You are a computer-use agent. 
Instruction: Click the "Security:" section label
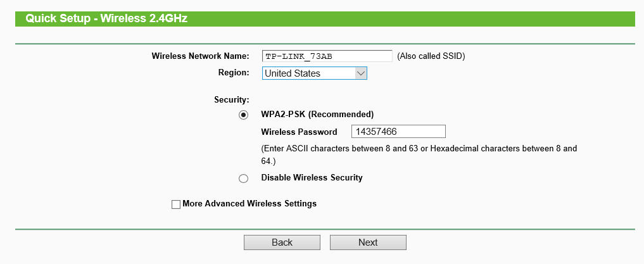[x=232, y=100]
